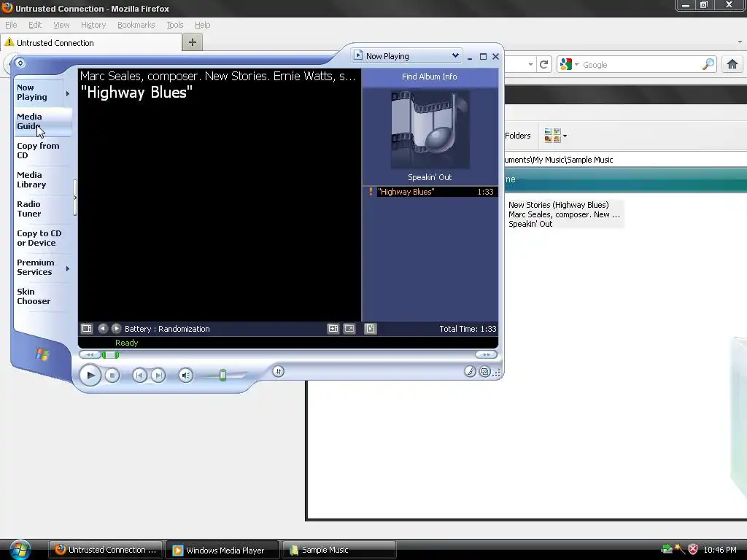
Task: Expand the Premium Services arrow
Action: [x=68, y=268]
